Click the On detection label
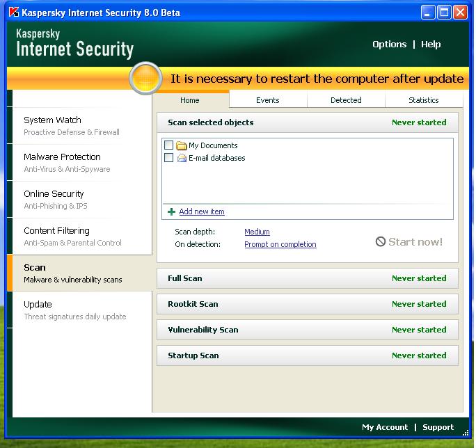The height and width of the screenshot is (448, 476). [x=198, y=244]
